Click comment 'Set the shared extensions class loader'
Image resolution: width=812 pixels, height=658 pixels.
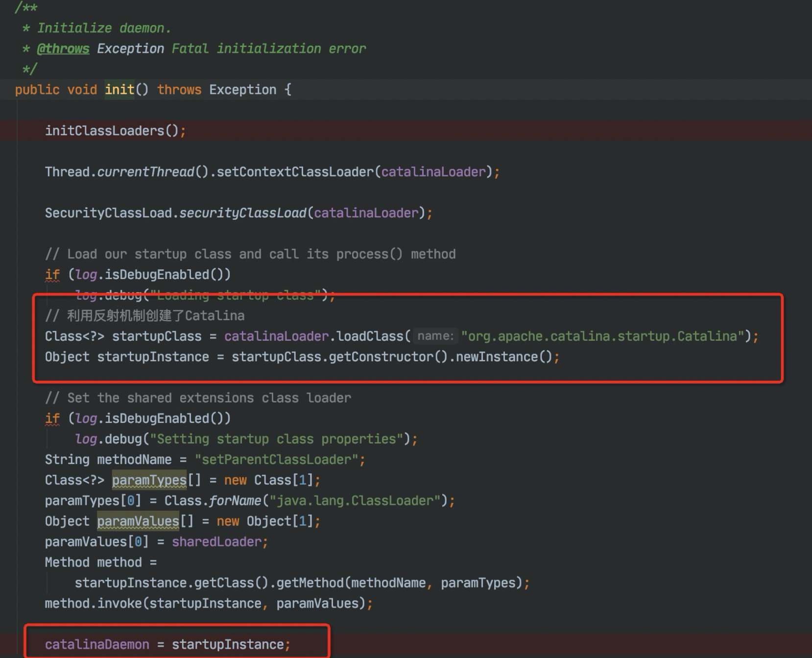click(x=198, y=398)
